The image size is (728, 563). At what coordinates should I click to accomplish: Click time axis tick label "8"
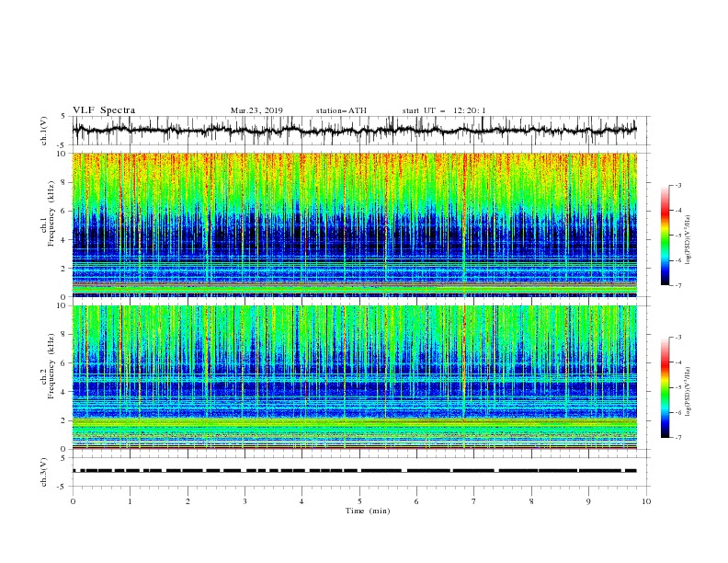pyautogui.click(x=531, y=501)
